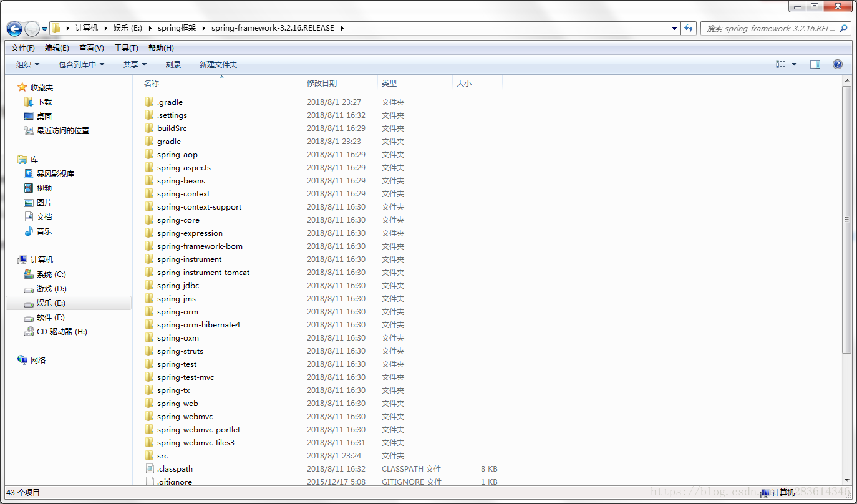The width and height of the screenshot is (857, 504).
Task: Select the buildSrc folder icon
Action: (x=149, y=128)
